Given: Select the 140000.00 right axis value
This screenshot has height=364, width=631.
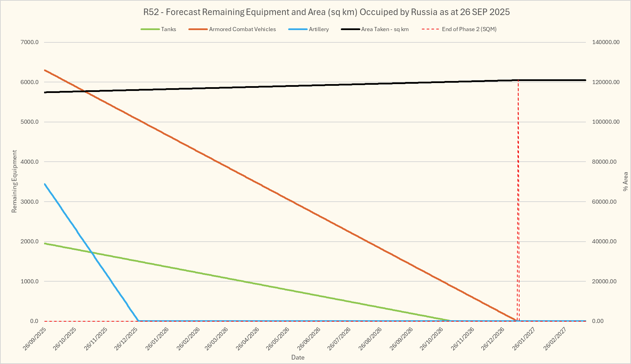Looking at the screenshot, I should point(606,42).
